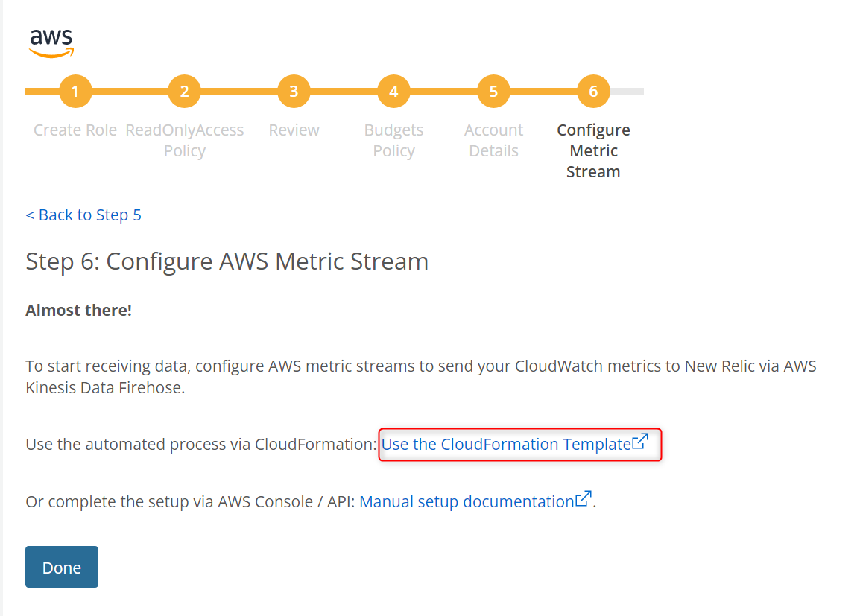This screenshot has width=860, height=616.
Task: Open the Account Details step label
Action: 493,140
